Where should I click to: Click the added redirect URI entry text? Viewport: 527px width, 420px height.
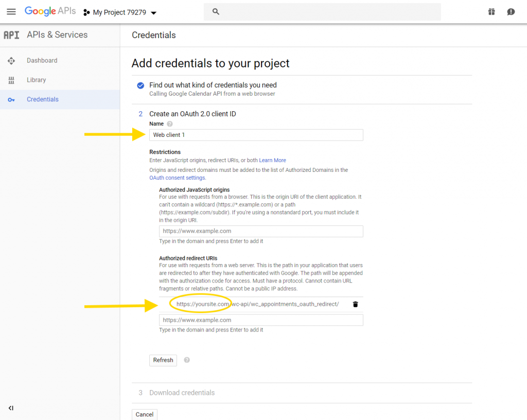point(257,304)
